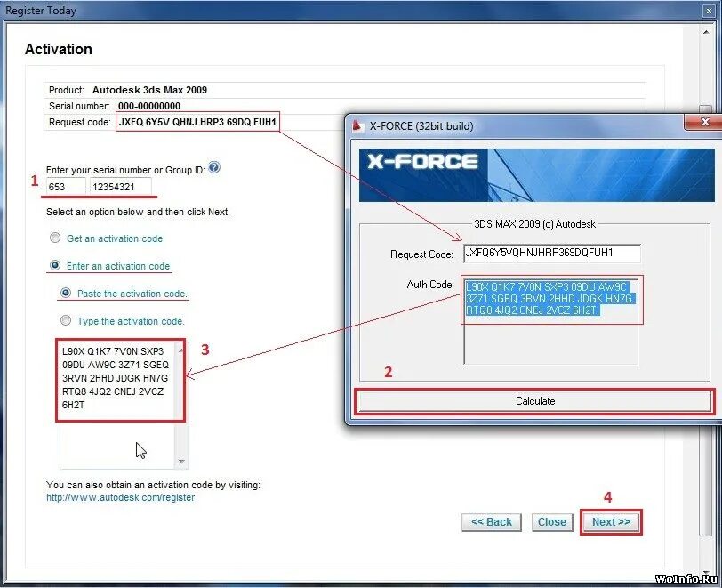Select the 'Enter an activation code' radio button
Screen dimensions: 722x588
(x=55, y=265)
